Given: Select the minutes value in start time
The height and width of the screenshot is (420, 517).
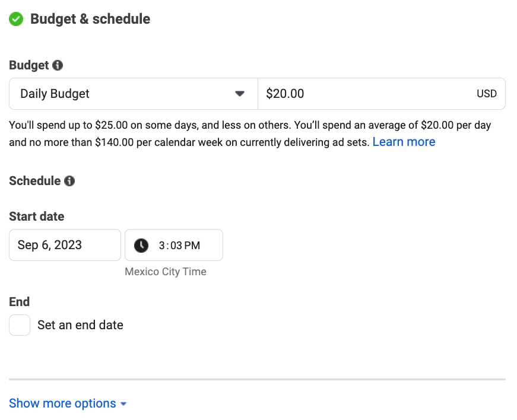Looking at the screenshot, I should point(176,246).
